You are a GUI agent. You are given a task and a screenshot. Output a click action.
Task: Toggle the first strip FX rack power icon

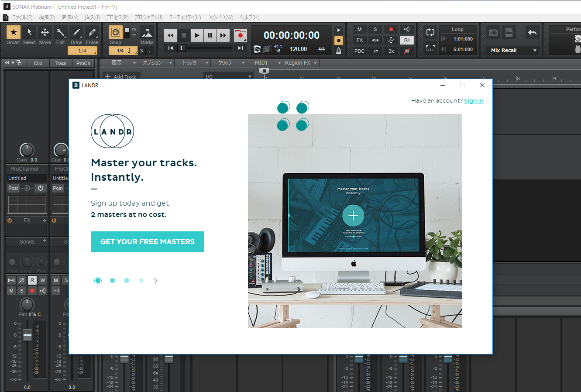[x=10, y=220]
